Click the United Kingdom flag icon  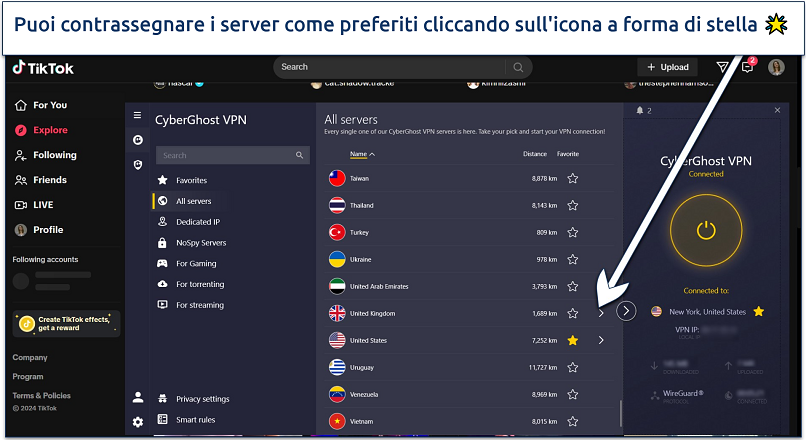[x=337, y=313]
